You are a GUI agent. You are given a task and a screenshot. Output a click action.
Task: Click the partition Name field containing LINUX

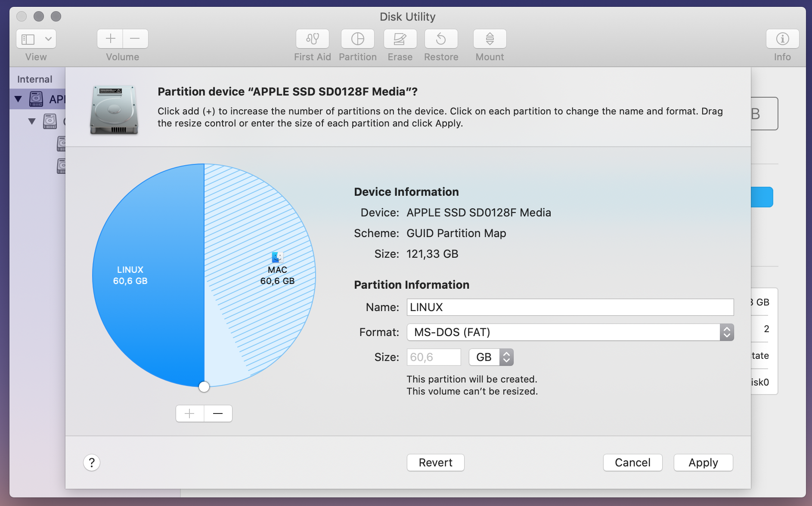[x=570, y=307]
